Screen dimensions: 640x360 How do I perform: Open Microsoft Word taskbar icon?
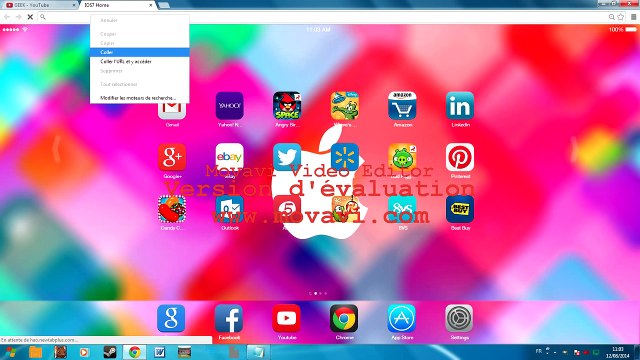160,352
